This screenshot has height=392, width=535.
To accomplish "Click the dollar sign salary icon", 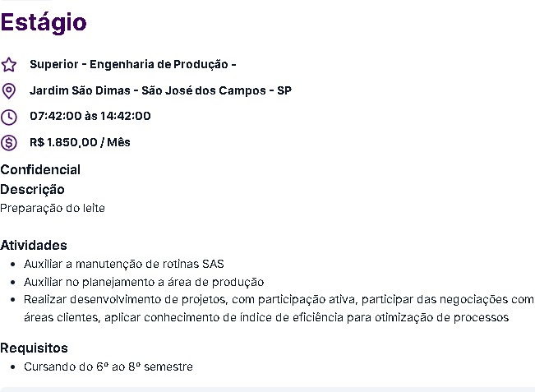I will click(9, 143).
